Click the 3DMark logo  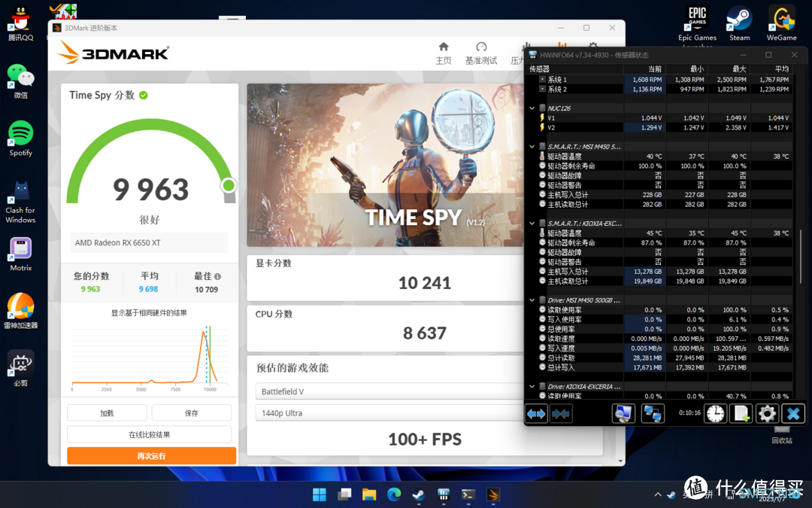113,53
